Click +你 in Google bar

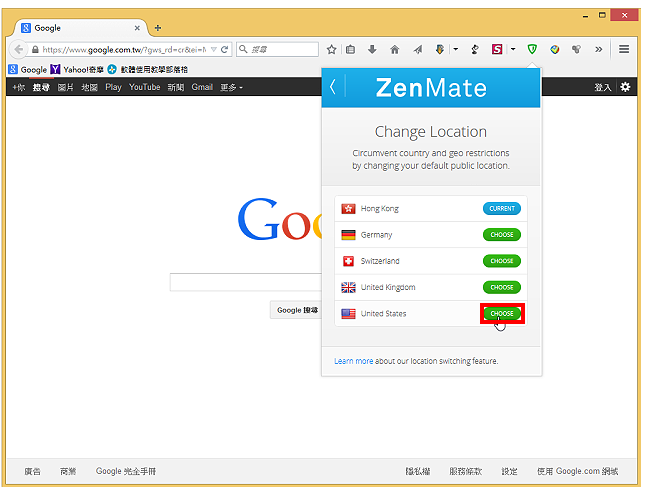pos(19,87)
